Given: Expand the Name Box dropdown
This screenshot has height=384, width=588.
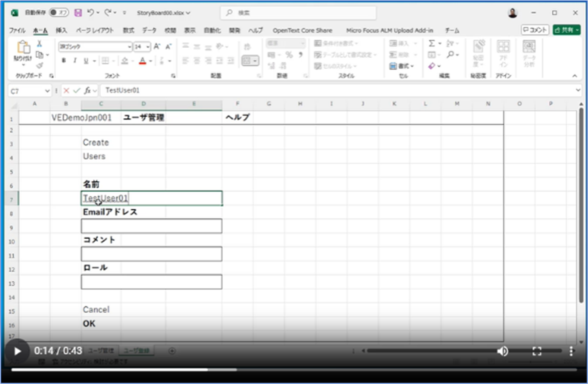Looking at the screenshot, I should (x=47, y=91).
